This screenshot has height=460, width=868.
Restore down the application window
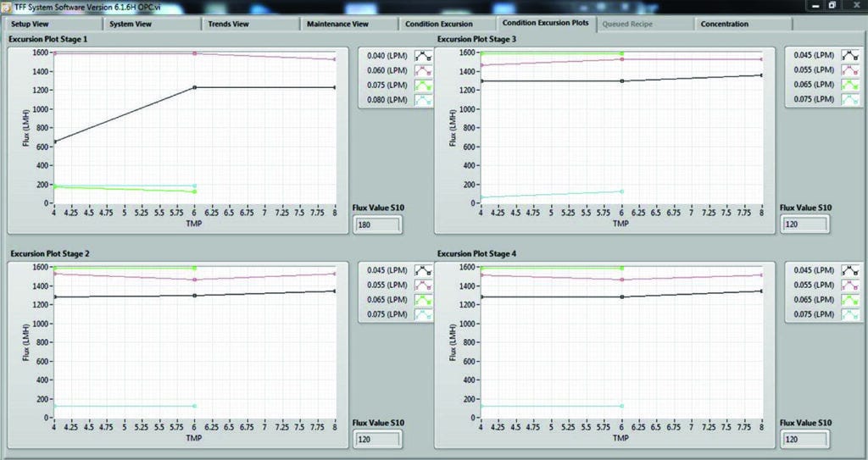coord(832,5)
